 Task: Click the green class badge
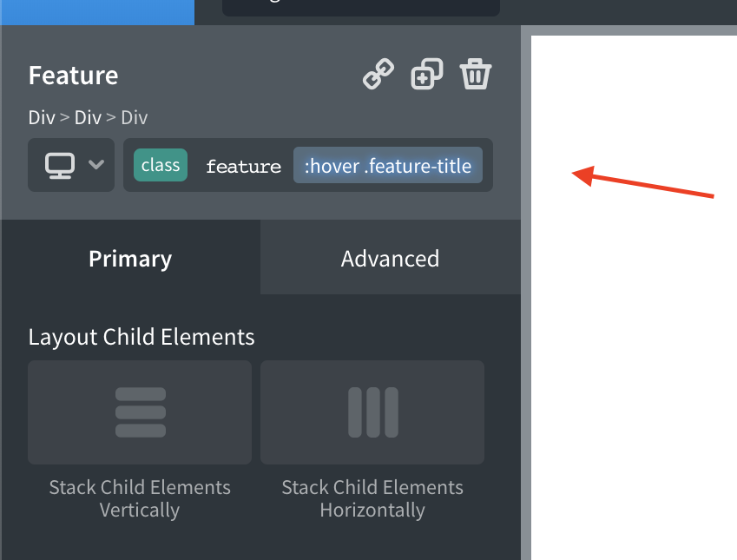160,165
